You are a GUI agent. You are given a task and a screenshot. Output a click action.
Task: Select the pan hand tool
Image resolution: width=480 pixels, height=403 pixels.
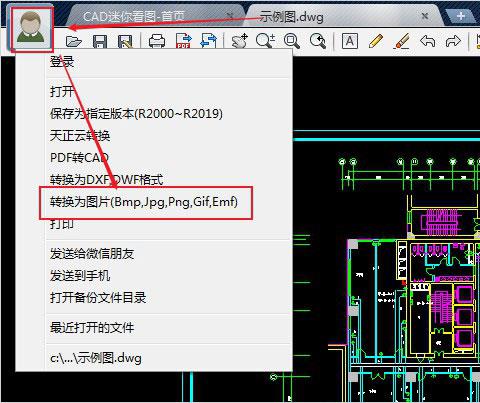tap(240, 41)
